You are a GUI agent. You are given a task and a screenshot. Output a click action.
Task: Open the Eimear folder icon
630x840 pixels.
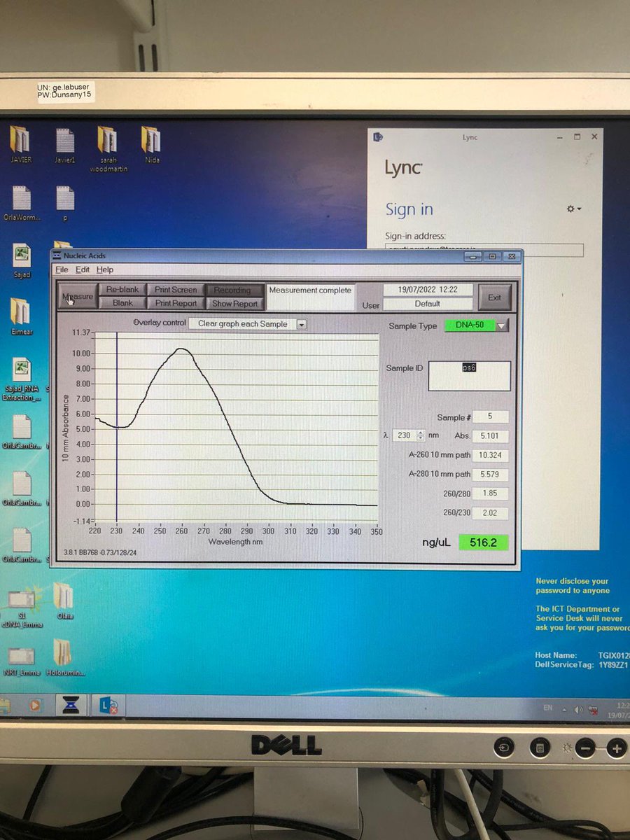coord(20,316)
